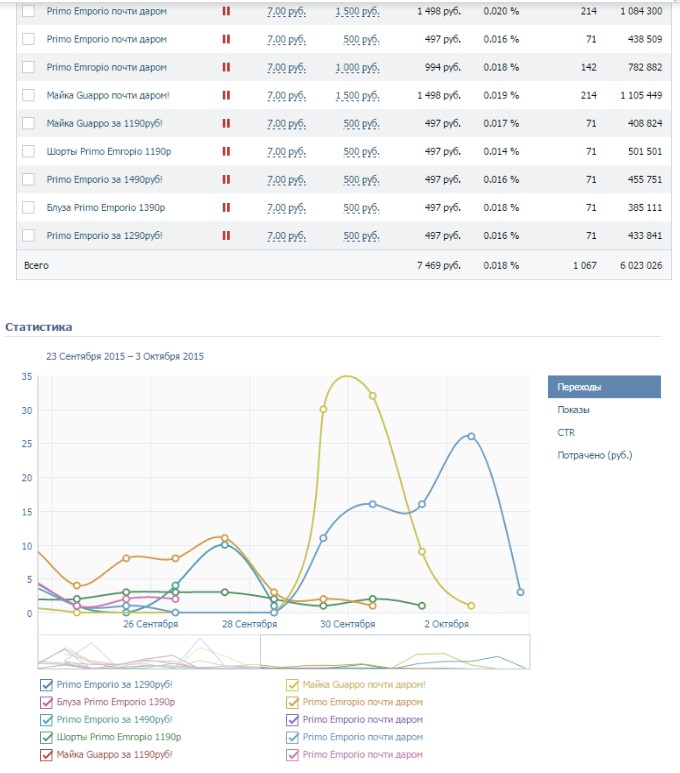Viewport: 680px width, 773px height.
Task: Open ad link Майка Guappo за 1190руб!
Action: (x=105, y=123)
